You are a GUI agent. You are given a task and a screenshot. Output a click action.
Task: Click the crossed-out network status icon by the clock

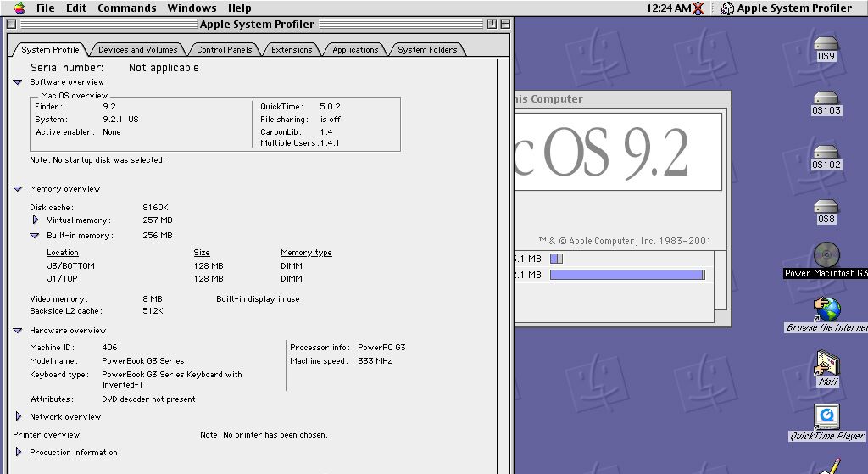(698, 8)
